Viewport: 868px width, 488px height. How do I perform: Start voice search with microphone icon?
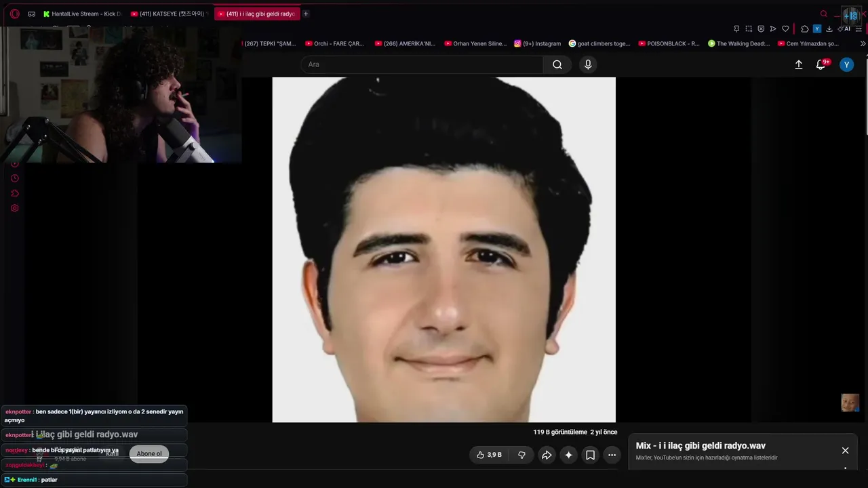click(x=588, y=64)
